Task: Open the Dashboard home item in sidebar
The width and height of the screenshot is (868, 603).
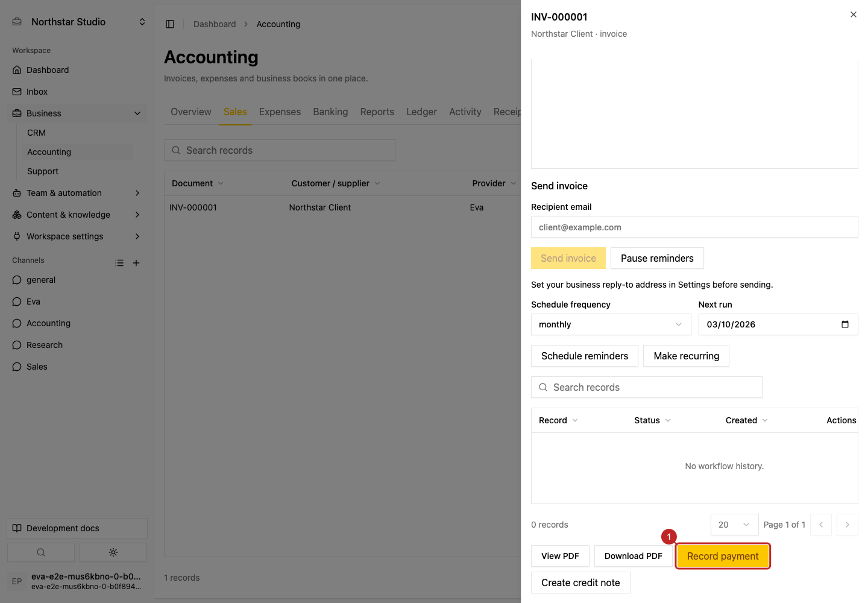Action: click(77, 70)
